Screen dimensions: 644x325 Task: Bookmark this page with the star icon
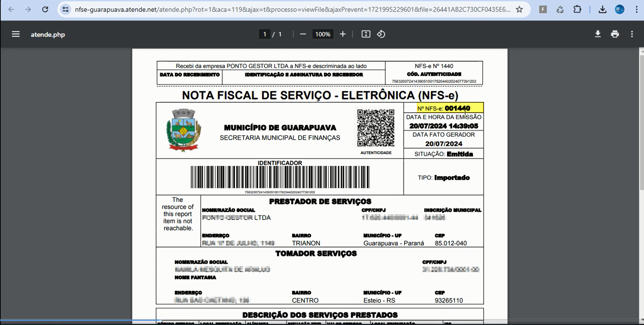[x=520, y=10]
